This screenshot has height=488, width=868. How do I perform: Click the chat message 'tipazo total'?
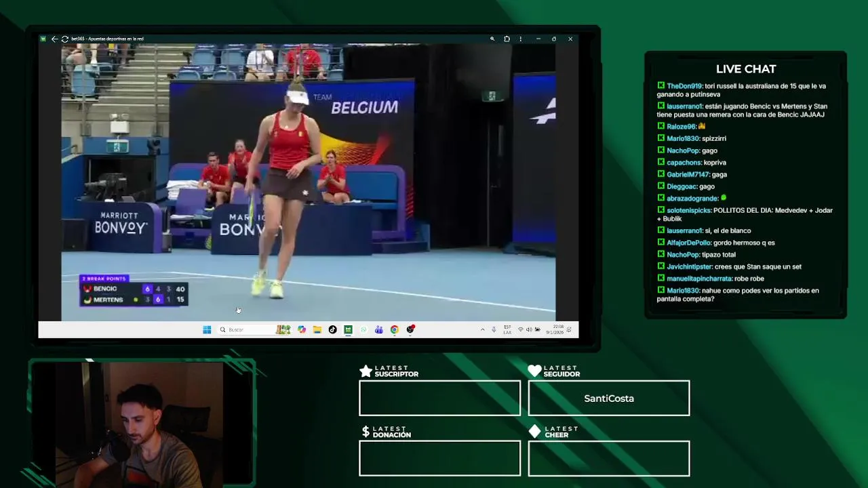719,255
